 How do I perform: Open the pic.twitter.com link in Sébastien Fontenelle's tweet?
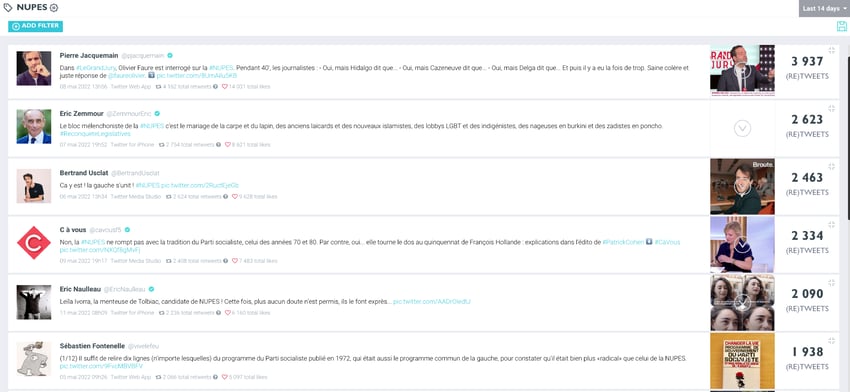pos(100,366)
